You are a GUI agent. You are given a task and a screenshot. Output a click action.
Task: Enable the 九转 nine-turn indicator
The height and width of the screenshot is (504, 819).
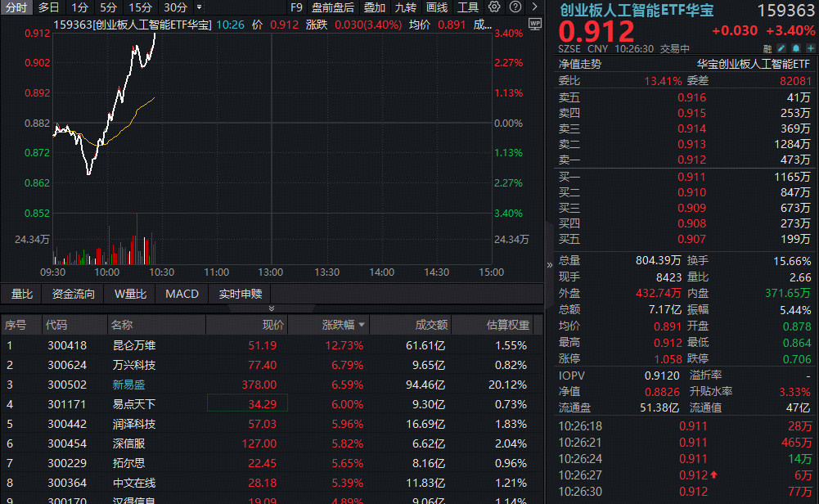[x=405, y=7]
